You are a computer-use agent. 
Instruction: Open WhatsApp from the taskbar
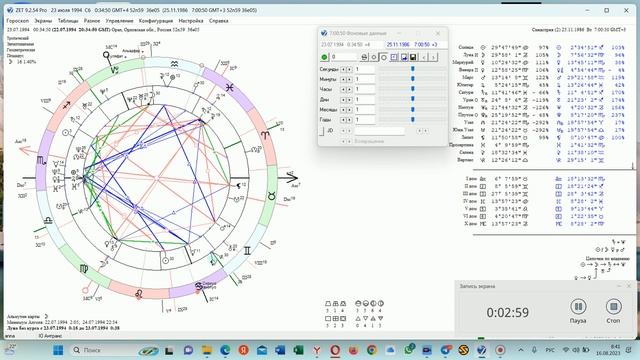pos(409,350)
